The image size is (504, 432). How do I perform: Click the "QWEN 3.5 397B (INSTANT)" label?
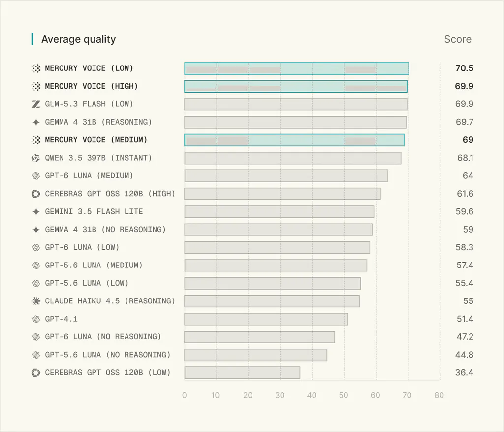[98, 158]
